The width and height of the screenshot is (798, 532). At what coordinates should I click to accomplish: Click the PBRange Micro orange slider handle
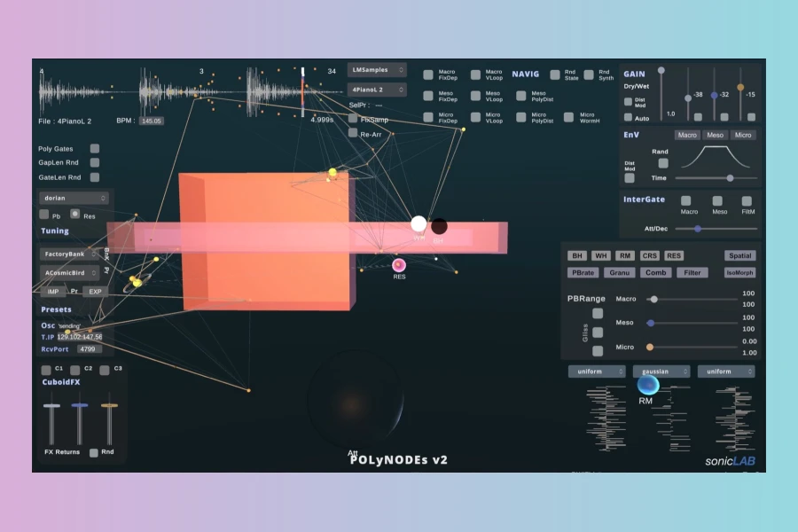[x=650, y=348]
